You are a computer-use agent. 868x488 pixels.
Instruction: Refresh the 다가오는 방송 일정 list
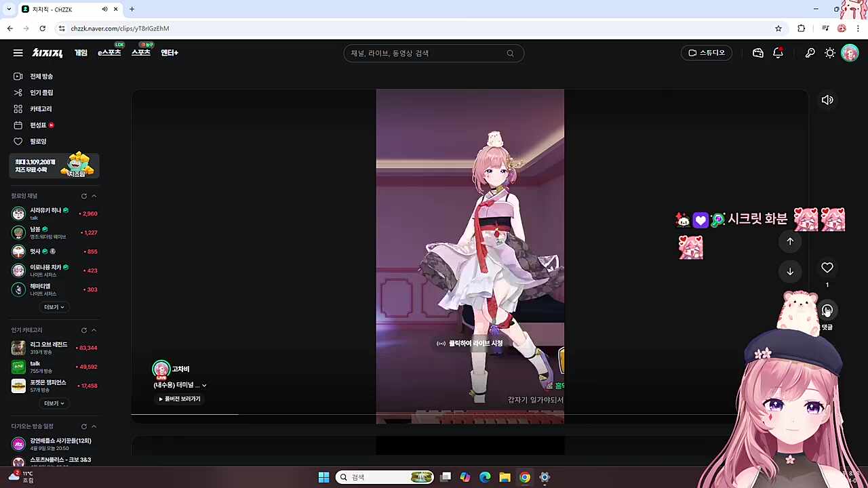pyautogui.click(x=84, y=426)
